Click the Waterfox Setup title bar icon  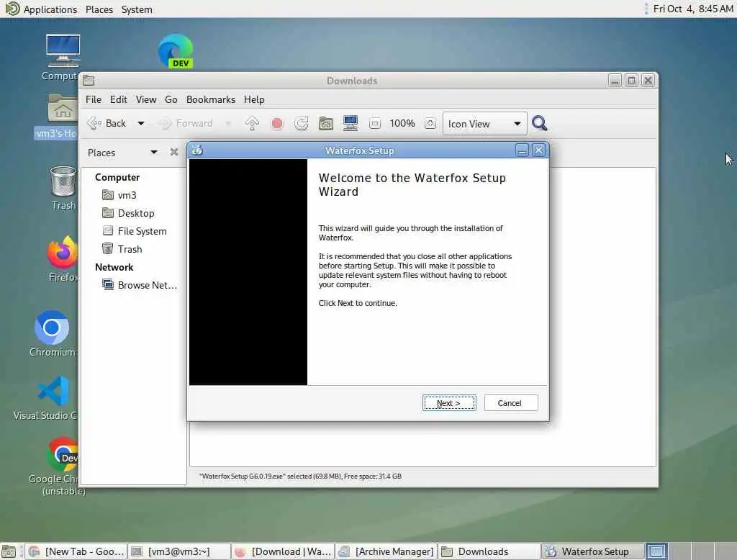point(197,150)
